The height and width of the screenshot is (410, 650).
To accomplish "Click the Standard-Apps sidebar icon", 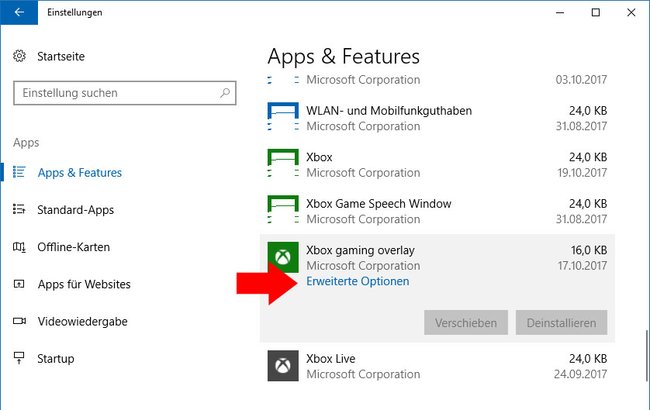I will click(x=19, y=209).
